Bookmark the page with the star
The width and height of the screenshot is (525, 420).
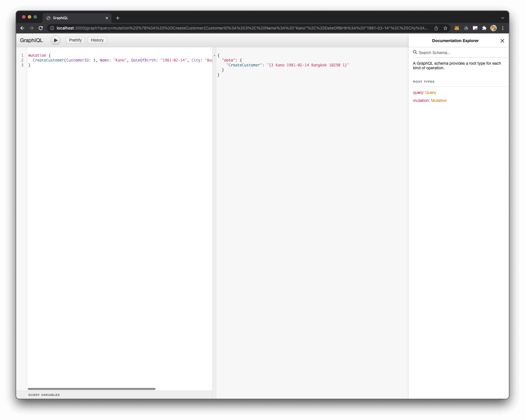(x=445, y=28)
